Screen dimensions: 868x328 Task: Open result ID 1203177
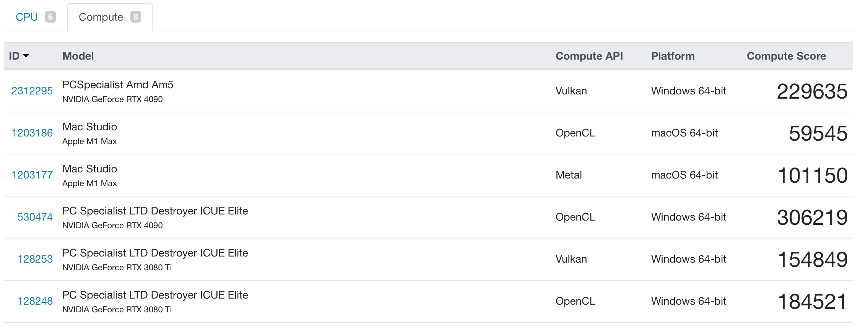pyautogui.click(x=32, y=175)
